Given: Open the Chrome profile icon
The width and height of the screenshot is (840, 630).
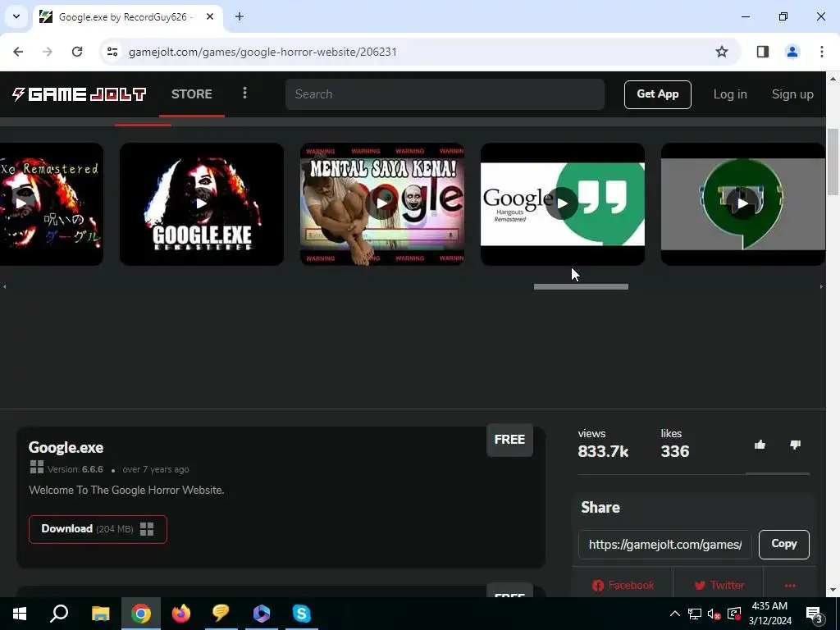Looking at the screenshot, I should pos(792,52).
